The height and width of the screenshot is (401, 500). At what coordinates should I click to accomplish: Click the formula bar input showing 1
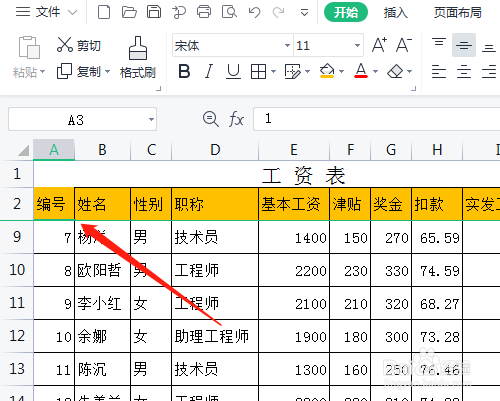coord(377,119)
